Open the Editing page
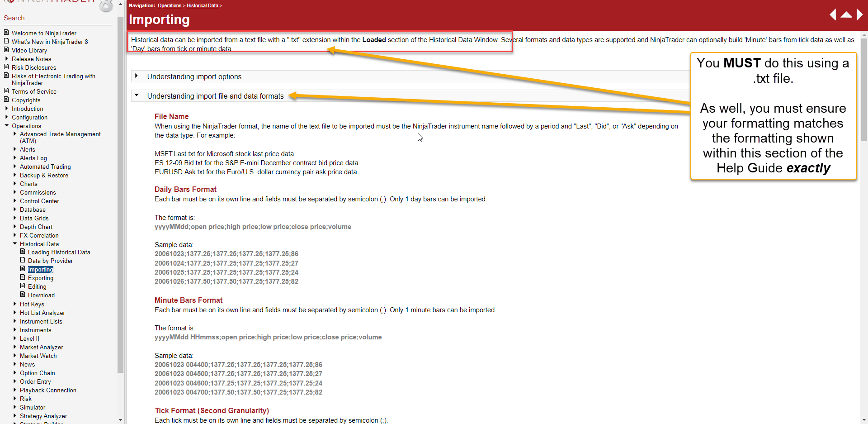868x424 pixels. click(x=37, y=286)
